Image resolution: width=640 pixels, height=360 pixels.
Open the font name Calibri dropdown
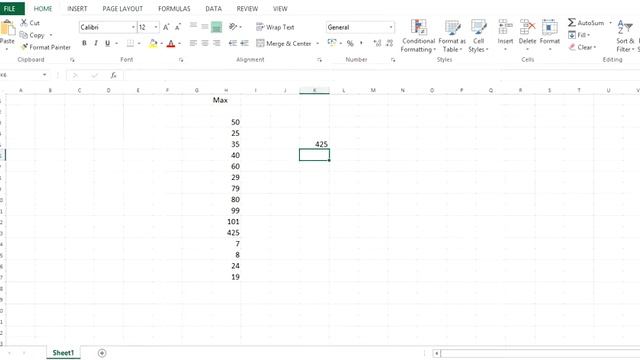click(133, 27)
